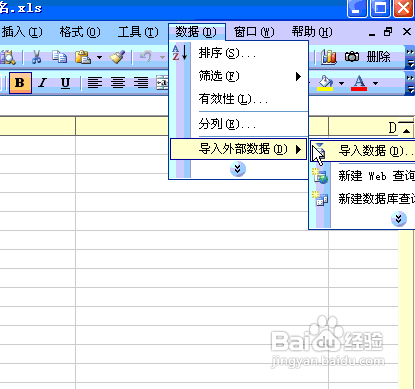Click the Cut scissors icon
This screenshot has width=415, height=389.
(36, 57)
